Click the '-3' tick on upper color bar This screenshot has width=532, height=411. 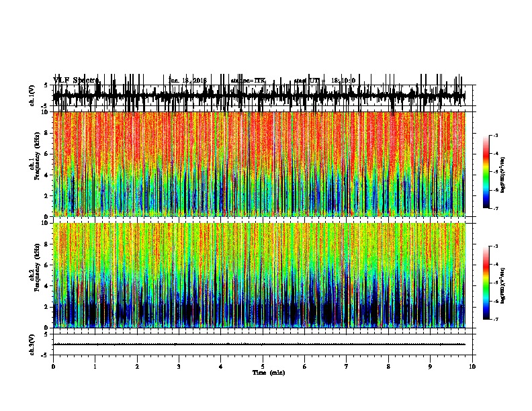click(x=495, y=135)
